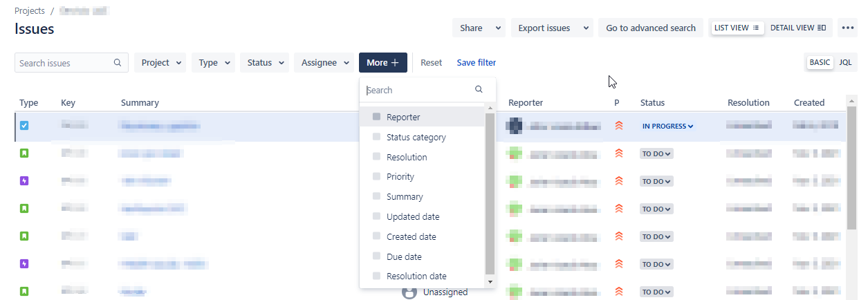Open the Status filter dropdown
This screenshot has width=868, height=300.
coord(265,62)
